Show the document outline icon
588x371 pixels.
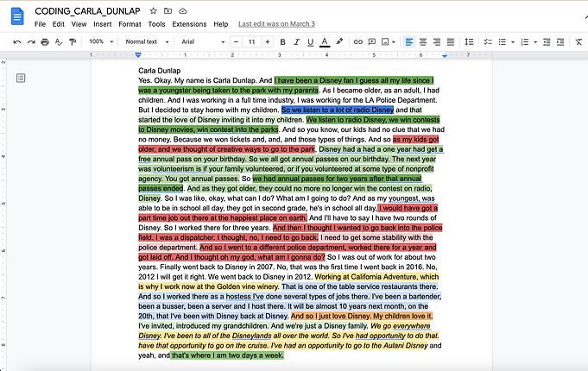[x=21, y=78]
